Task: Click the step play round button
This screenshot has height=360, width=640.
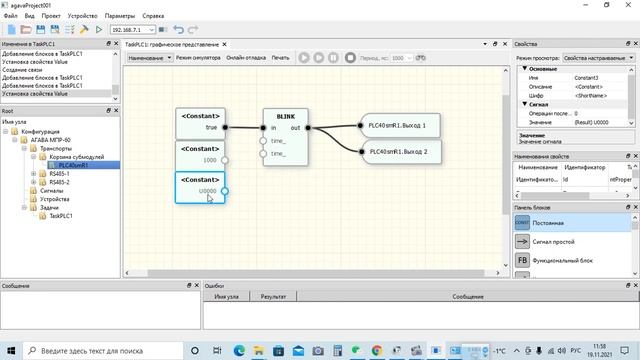Action: (319, 58)
